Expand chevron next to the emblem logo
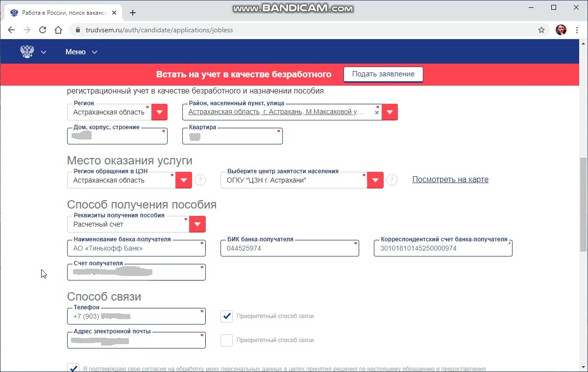The width and height of the screenshot is (588, 372). [44, 52]
